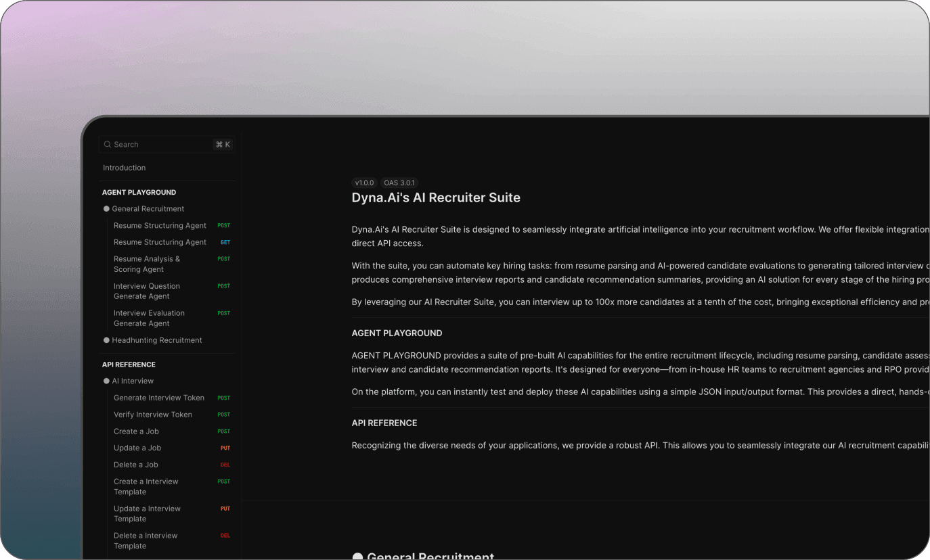Select Generate Interview Token in the sidebar
Screen dimensions: 930x560
coord(159,398)
